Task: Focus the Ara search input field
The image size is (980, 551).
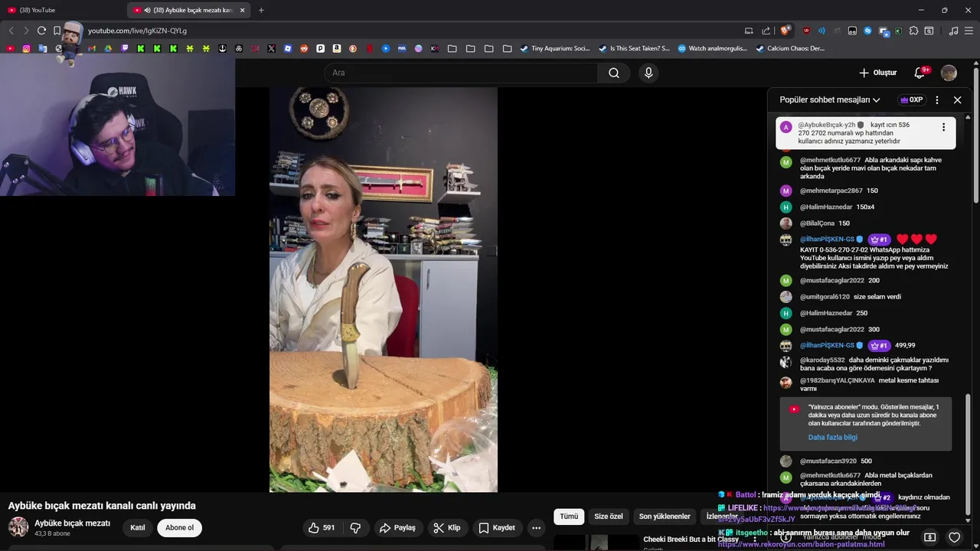Action: [461, 73]
